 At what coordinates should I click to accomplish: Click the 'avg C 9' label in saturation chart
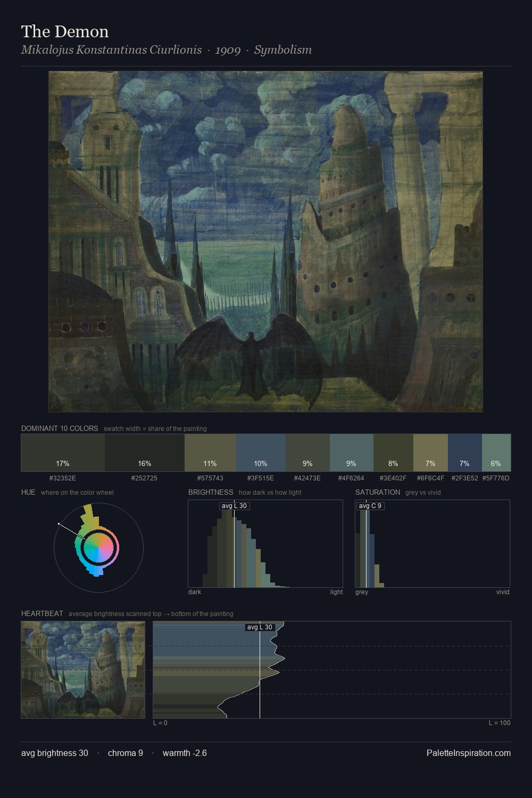(370, 506)
